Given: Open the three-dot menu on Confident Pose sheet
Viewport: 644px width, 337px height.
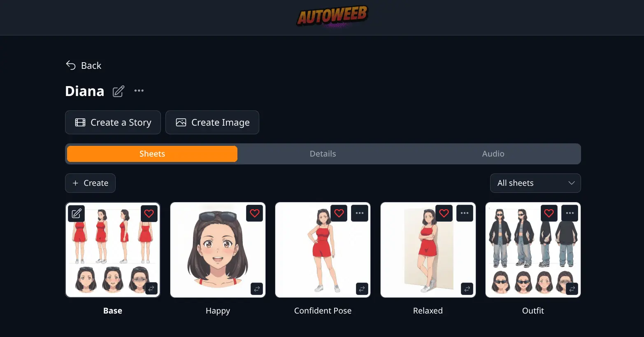Looking at the screenshot, I should click(360, 213).
